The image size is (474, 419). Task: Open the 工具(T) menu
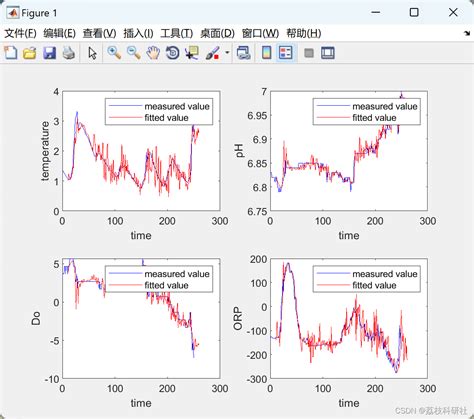pos(177,33)
